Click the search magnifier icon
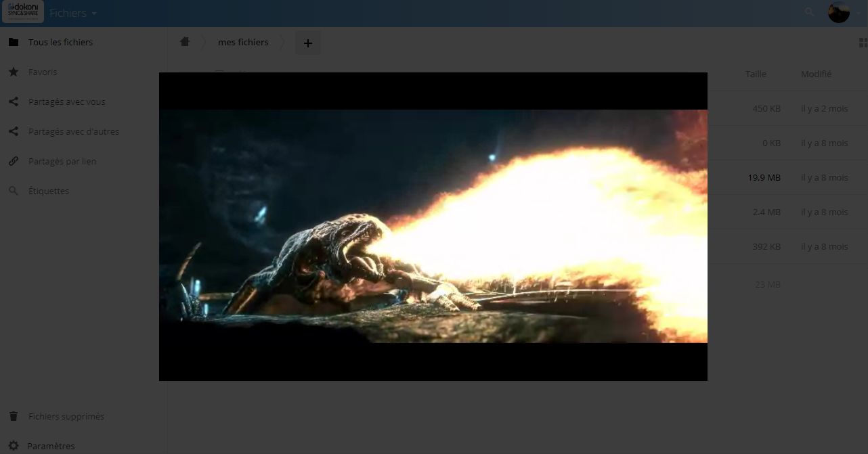This screenshot has width=868, height=454. 809,12
